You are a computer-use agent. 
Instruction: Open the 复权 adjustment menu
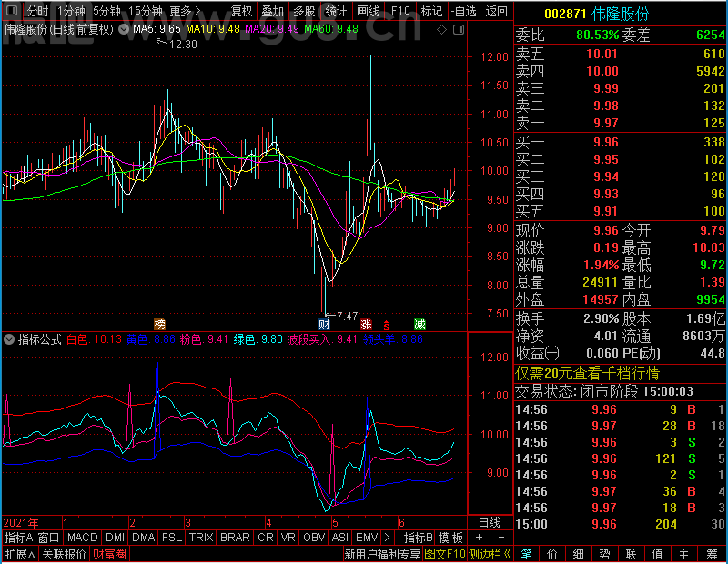(242, 11)
